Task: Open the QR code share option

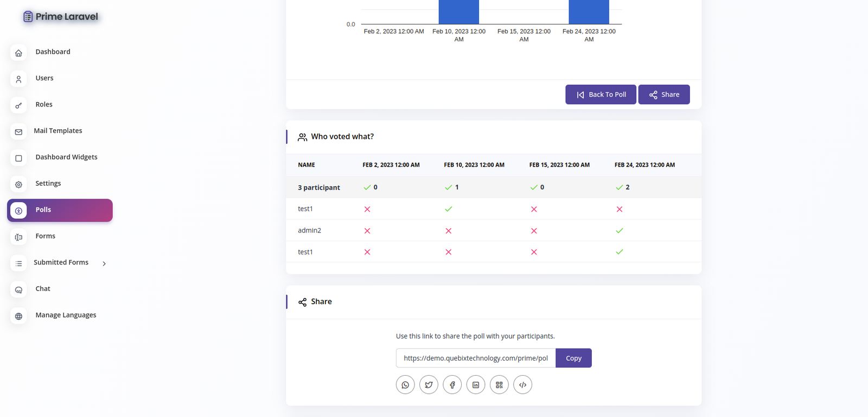Action: point(499,384)
